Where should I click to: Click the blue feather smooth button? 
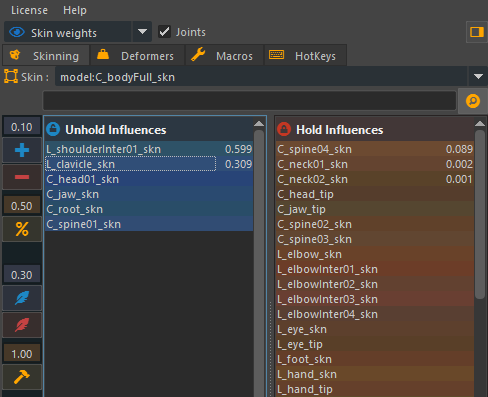tap(22, 298)
